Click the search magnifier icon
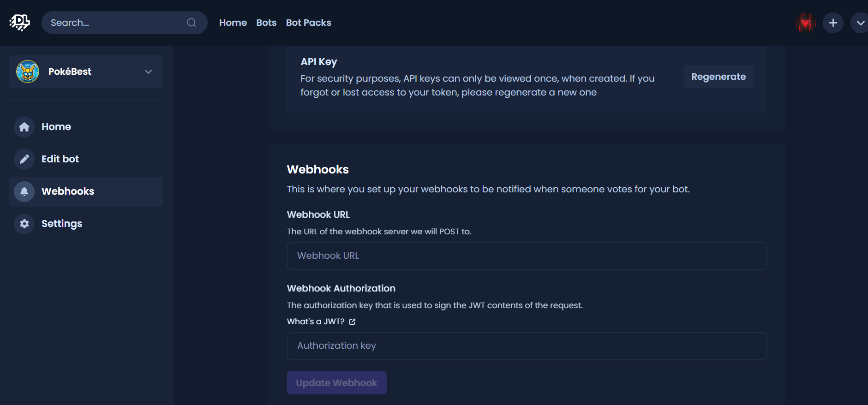 pyautogui.click(x=191, y=22)
